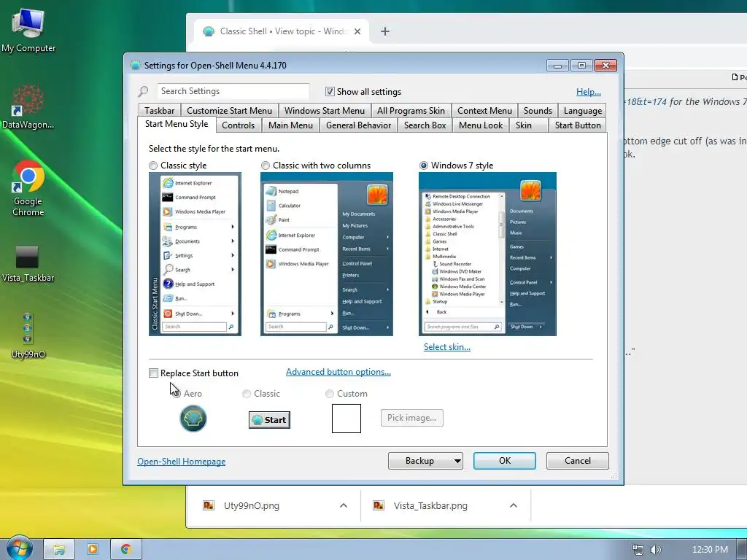Open the Windows Start orb

(19, 548)
